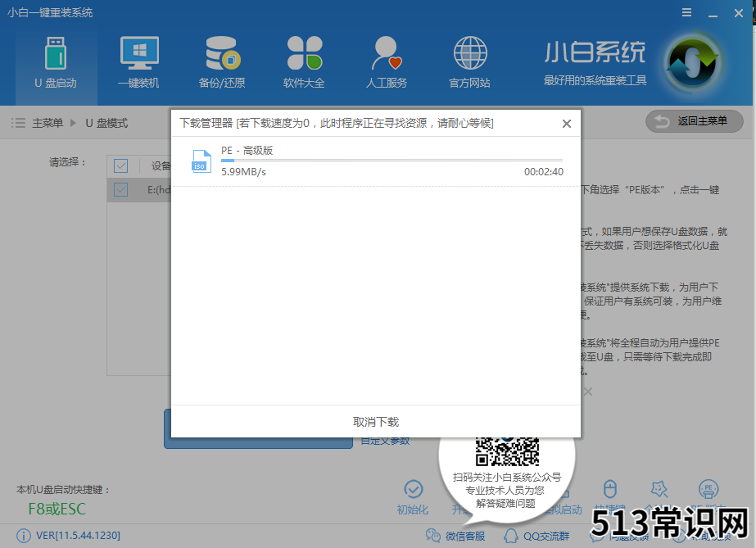
Task: Click the list icon beside 主菜单
Action: [18, 123]
